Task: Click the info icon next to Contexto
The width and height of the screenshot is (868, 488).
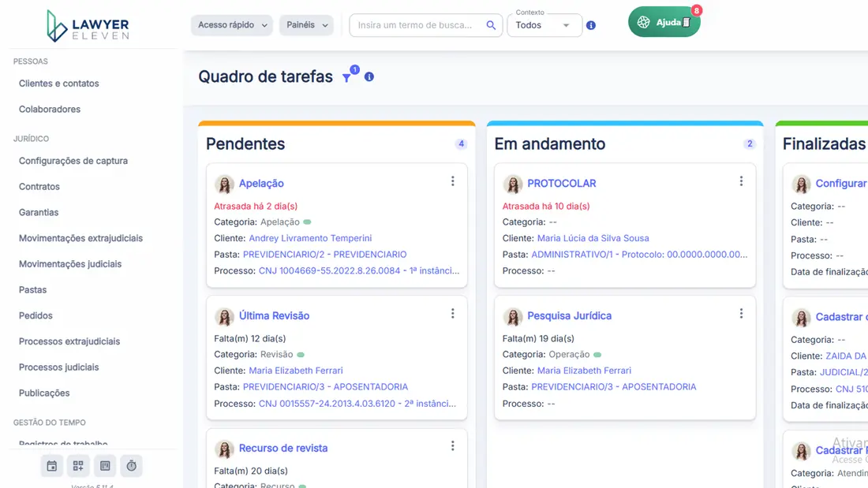Action: pyautogui.click(x=591, y=25)
